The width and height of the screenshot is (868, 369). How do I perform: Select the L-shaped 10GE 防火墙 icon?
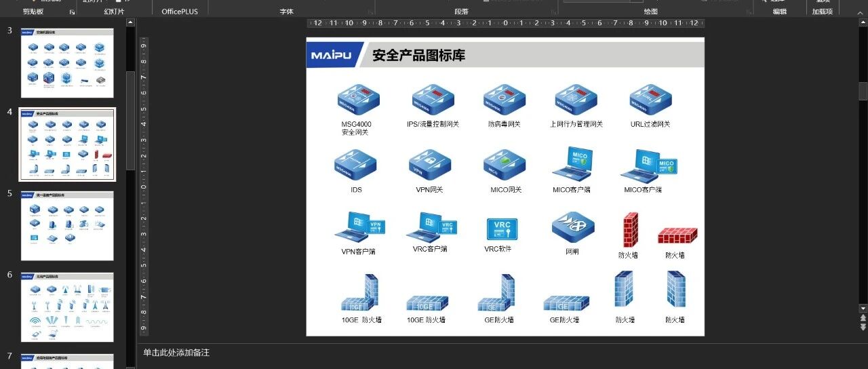359,292
